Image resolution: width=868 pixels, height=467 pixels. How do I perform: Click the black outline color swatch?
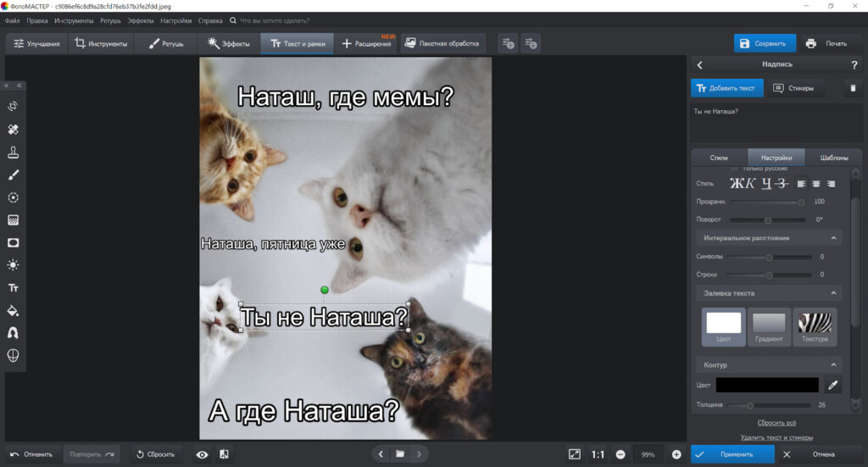766,385
